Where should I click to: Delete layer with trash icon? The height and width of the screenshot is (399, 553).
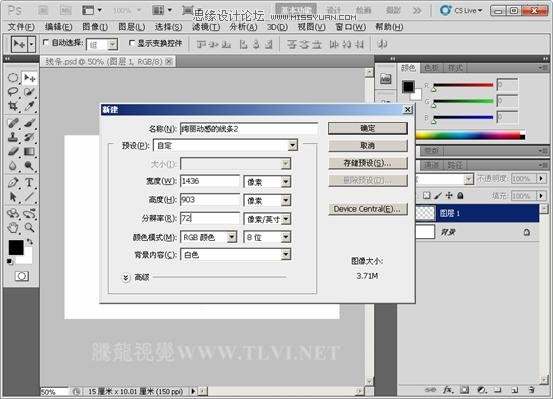coord(531,390)
